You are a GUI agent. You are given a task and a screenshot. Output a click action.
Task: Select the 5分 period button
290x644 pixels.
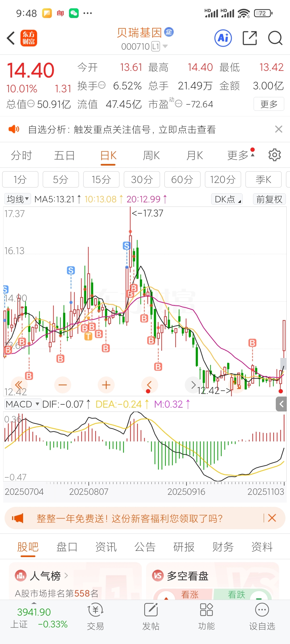click(61, 179)
